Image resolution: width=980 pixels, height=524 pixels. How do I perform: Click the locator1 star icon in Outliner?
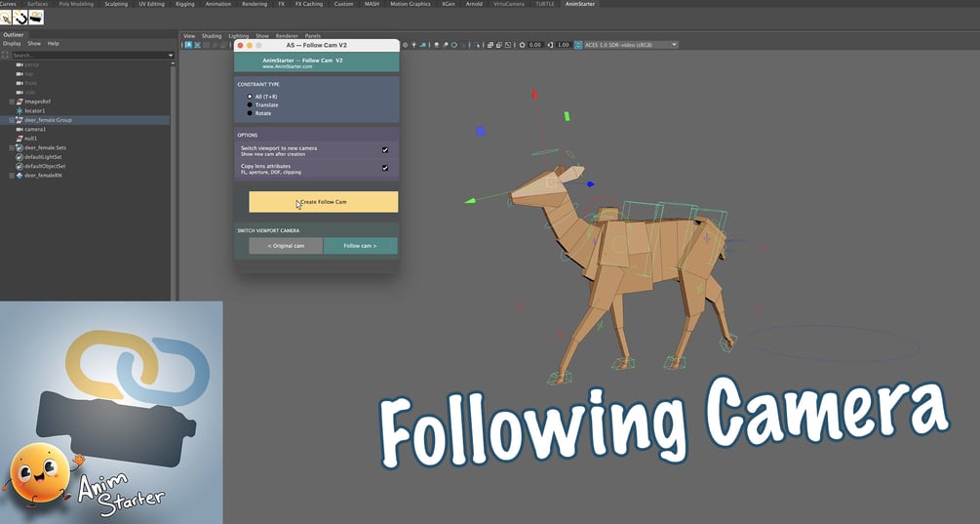(20, 110)
